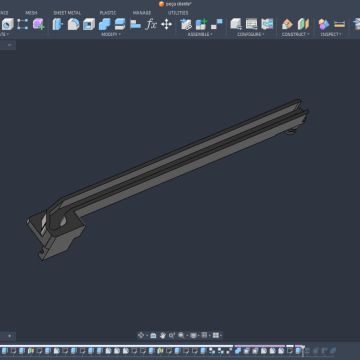This screenshot has height=360, width=360.
Task: Select the Combine tool
Action: tap(104, 24)
